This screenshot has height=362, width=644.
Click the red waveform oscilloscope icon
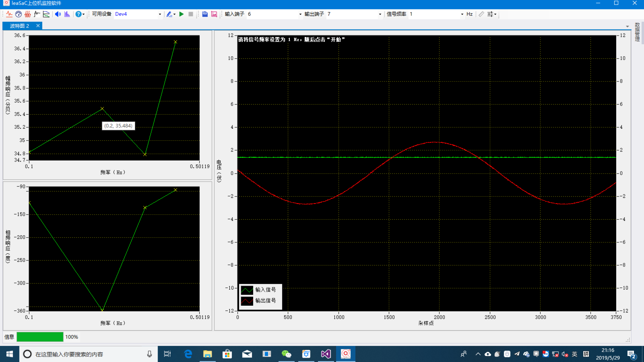pyautogui.click(x=9, y=14)
